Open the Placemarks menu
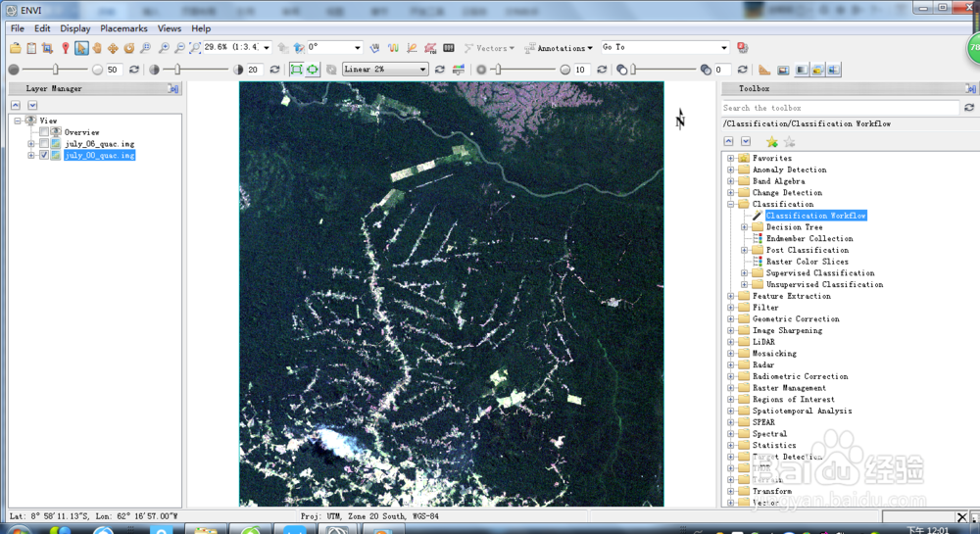This screenshot has height=534, width=980. point(123,28)
